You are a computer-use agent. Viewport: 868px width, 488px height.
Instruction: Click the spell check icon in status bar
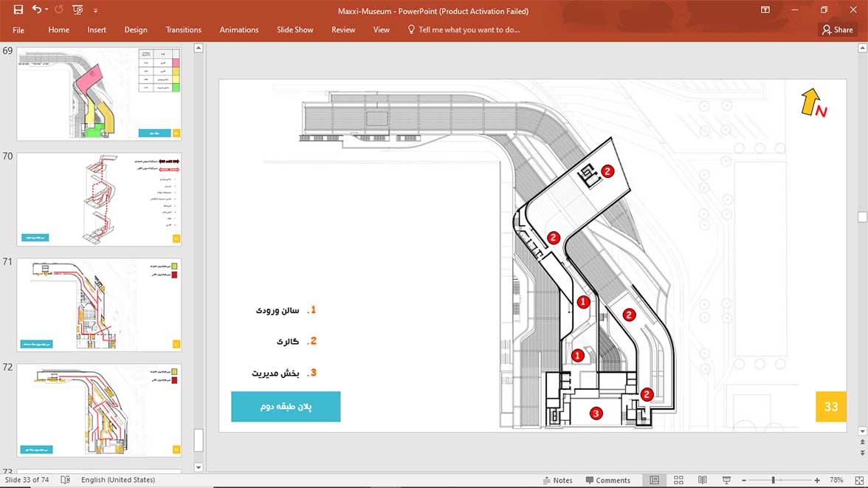click(x=65, y=480)
